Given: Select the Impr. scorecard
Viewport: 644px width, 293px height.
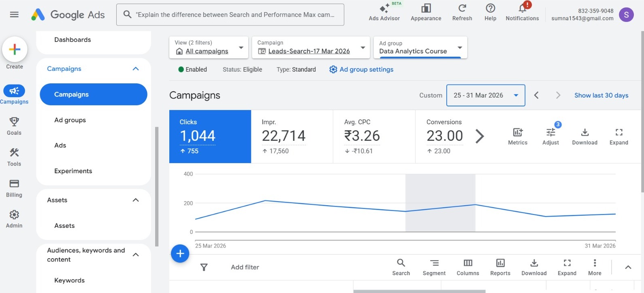Looking at the screenshot, I should [x=292, y=136].
